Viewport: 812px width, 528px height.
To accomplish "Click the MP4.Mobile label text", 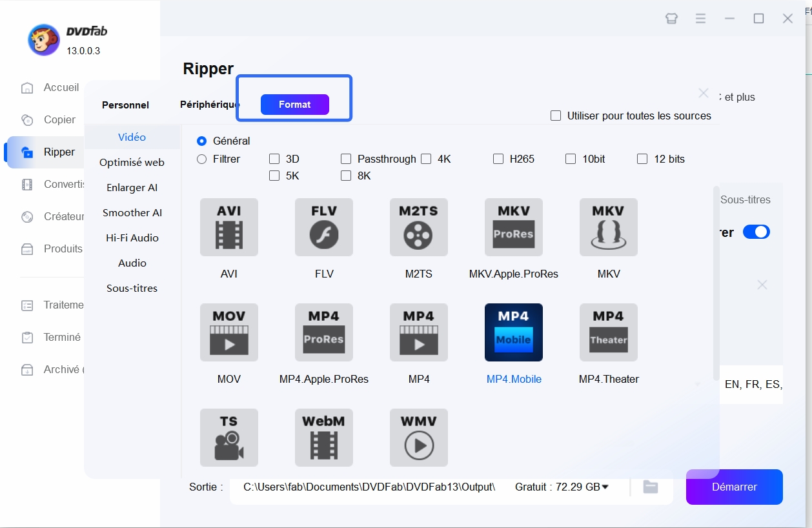I will [x=514, y=380].
